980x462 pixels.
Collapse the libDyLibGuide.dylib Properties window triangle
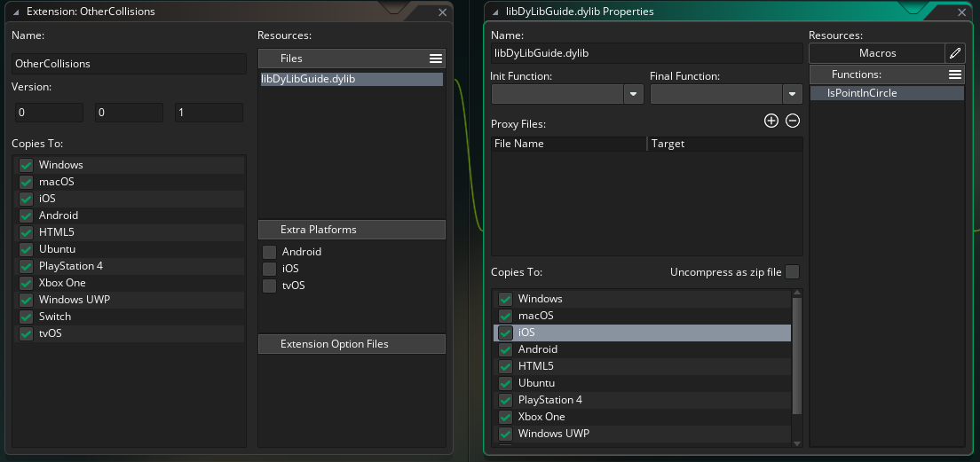[x=495, y=12]
